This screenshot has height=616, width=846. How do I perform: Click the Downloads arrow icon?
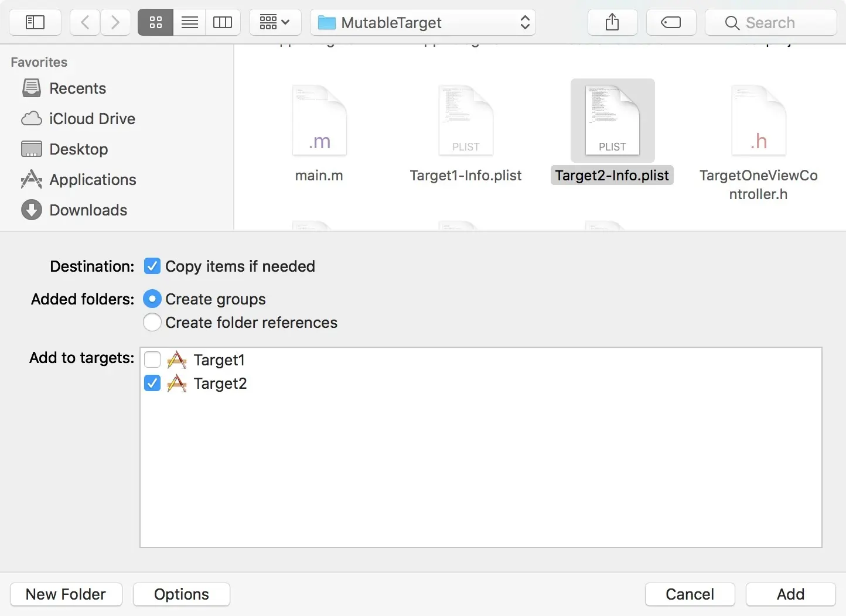point(32,210)
